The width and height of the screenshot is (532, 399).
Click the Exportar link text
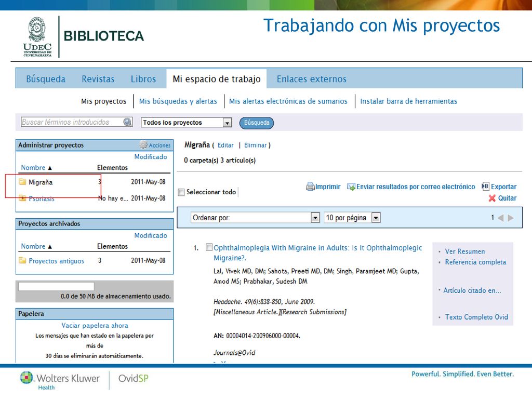504,187
